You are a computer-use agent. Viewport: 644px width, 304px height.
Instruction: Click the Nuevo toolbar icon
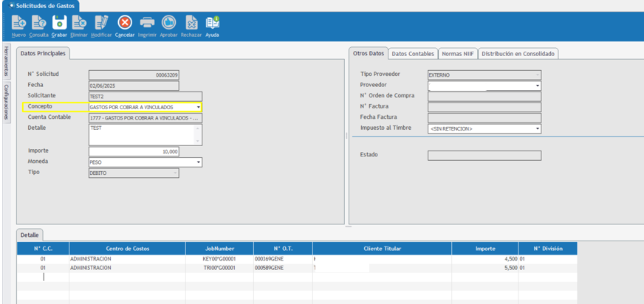click(x=18, y=23)
